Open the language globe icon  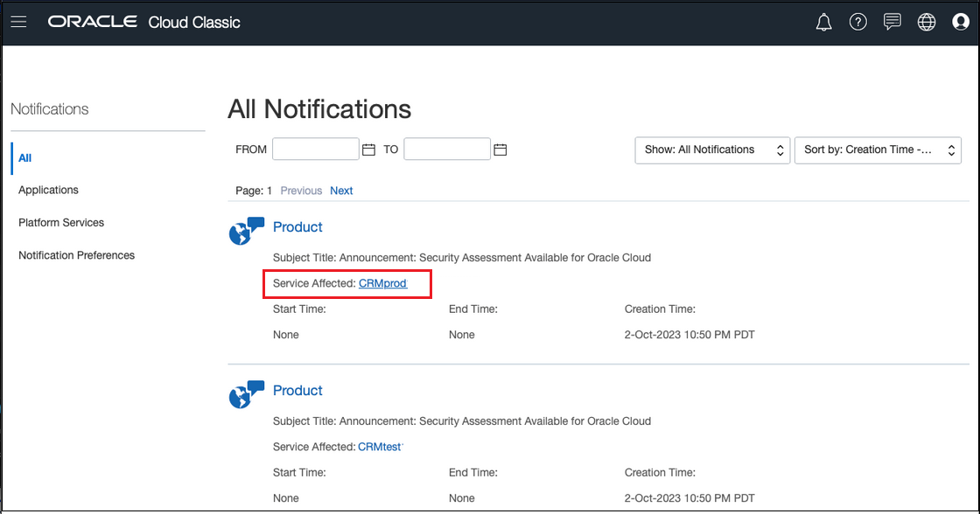pyautogui.click(x=927, y=21)
